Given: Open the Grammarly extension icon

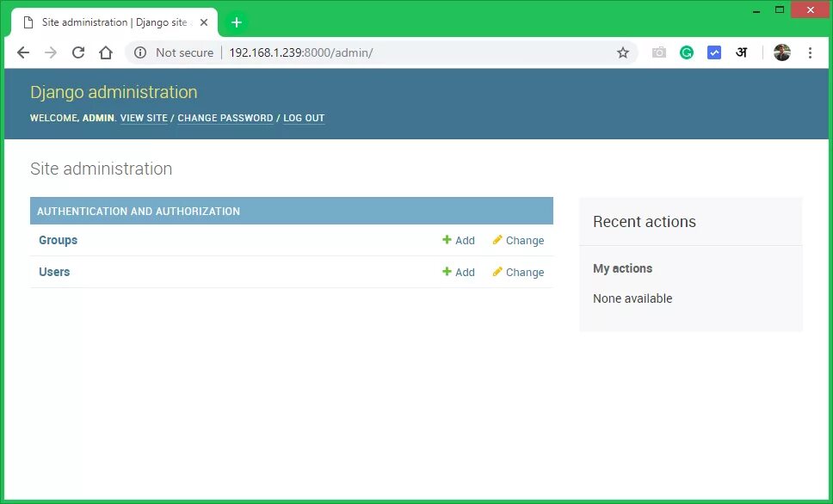Looking at the screenshot, I should (687, 52).
